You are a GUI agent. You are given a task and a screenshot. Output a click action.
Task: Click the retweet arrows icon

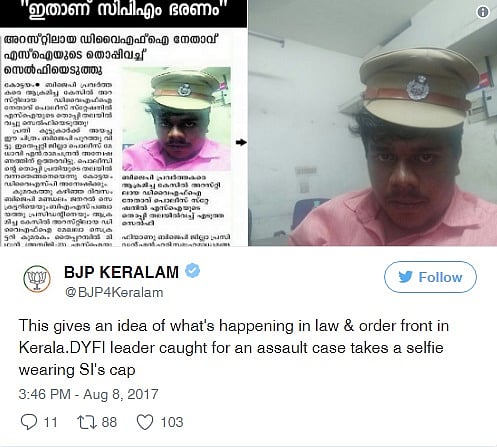pyautogui.click(x=87, y=422)
